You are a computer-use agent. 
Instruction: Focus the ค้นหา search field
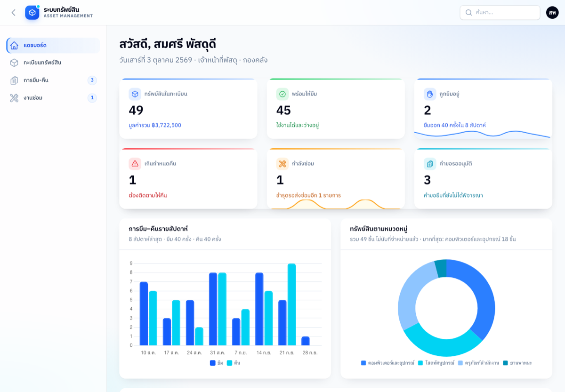pyautogui.click(x=500, y=13)
